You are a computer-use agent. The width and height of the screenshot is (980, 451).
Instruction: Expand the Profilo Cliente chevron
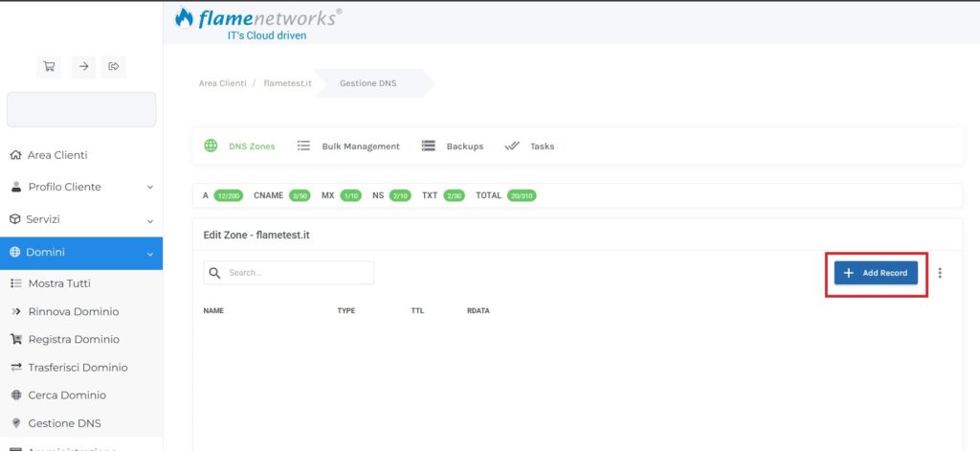click(150, 187)
